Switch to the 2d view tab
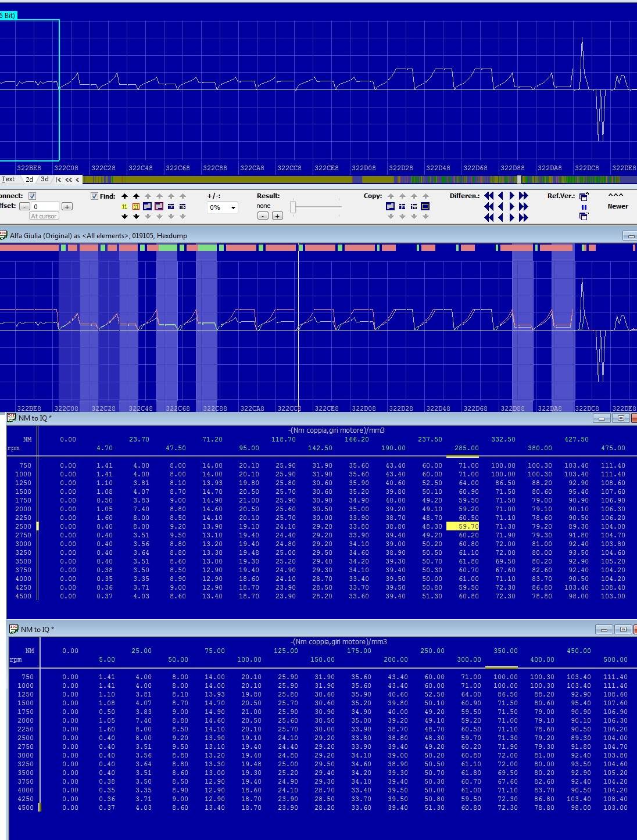 coord(29,180)
